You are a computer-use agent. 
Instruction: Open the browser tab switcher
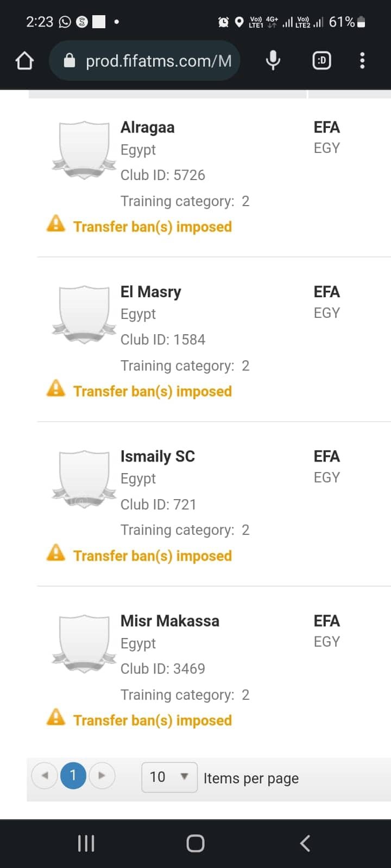pyautogui.click(x=321, y=60)
